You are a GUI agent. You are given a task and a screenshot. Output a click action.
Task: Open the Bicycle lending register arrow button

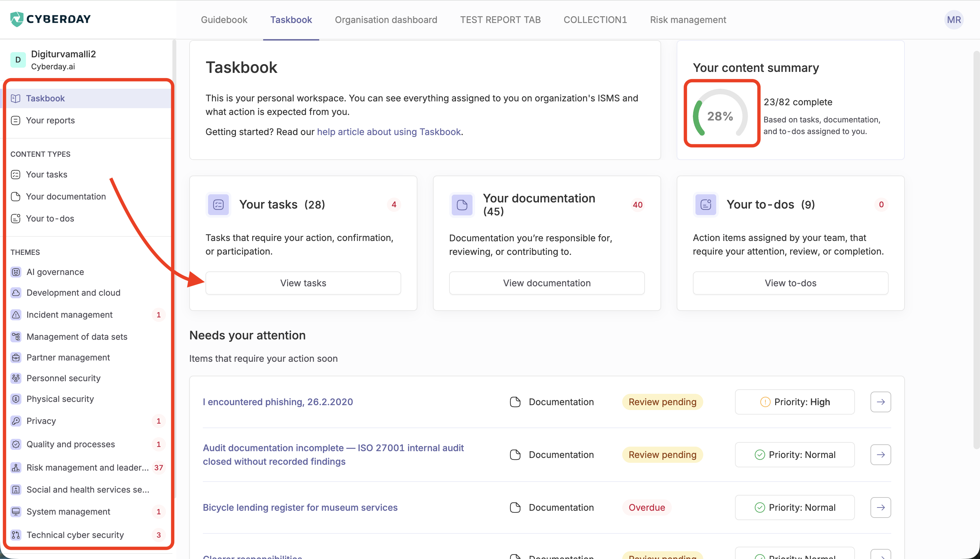(881, 507)
